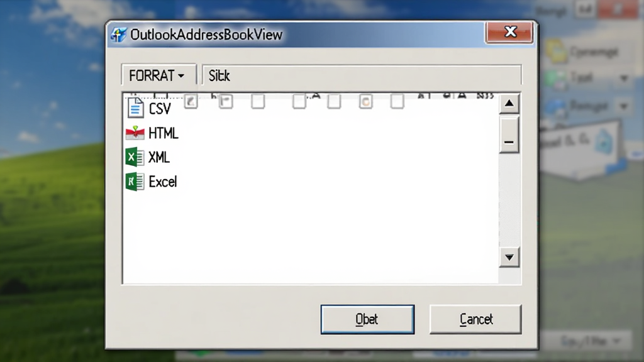Toggle the header box with pencil mark
The width and height of the screenshot is (644, 362).
(191, 101)
